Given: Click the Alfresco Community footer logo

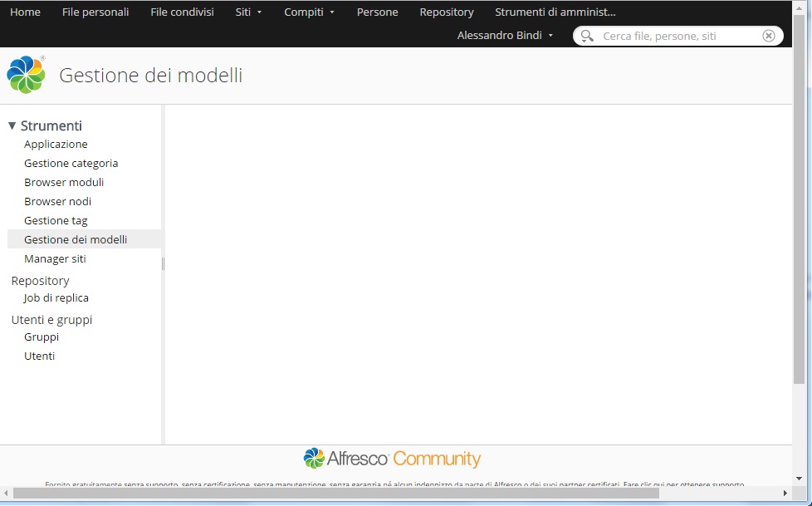Looking at the screenshot, I should (x=392, y=459).
